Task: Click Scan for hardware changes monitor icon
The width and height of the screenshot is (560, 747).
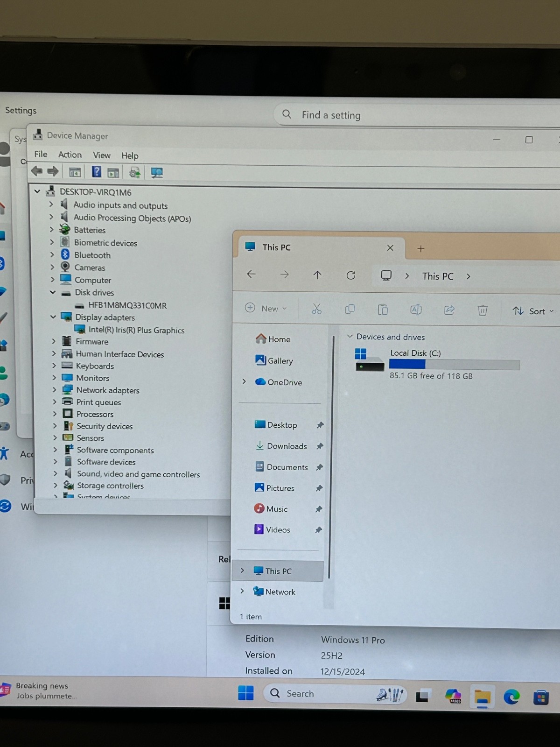Action: 157,173
